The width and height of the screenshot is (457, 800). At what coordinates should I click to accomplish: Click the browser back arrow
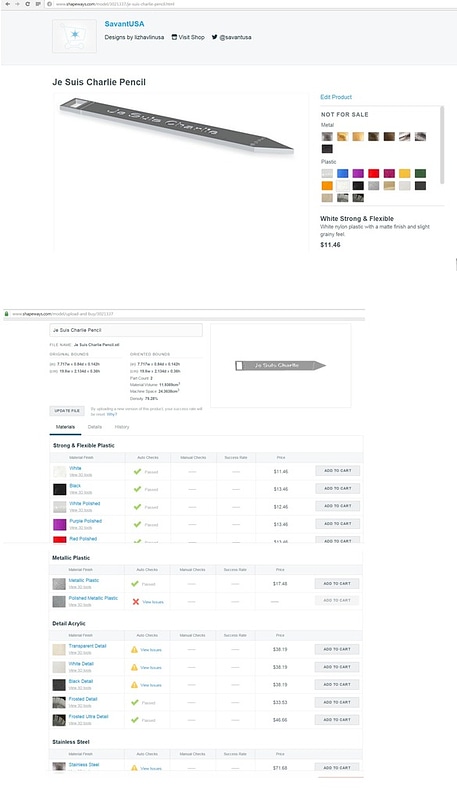pos(7,4)
